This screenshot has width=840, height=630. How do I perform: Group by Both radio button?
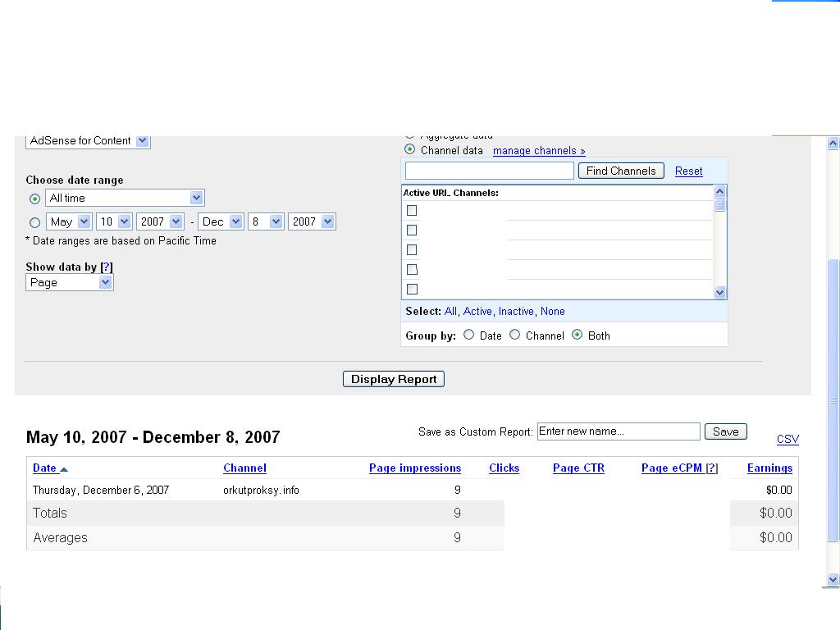(577, 335)
